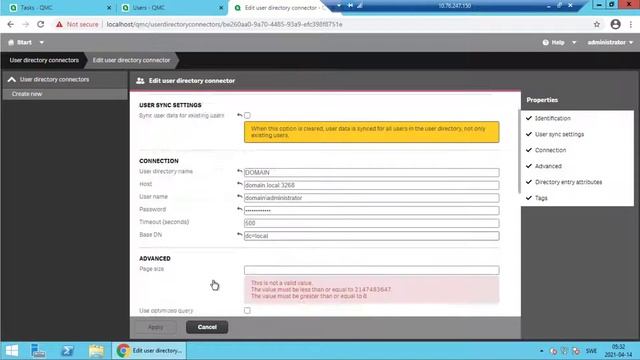Go back with browser back arrow

coord(11,24)
